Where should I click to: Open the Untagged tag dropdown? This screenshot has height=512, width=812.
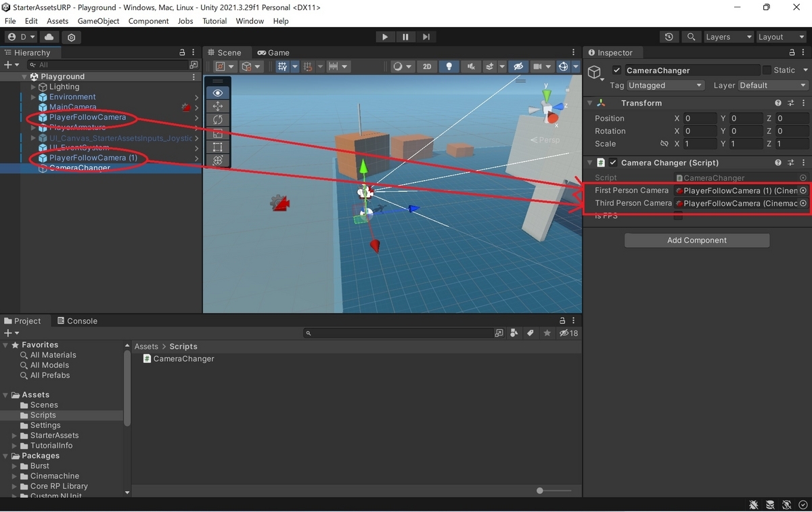tap(664, 85)
